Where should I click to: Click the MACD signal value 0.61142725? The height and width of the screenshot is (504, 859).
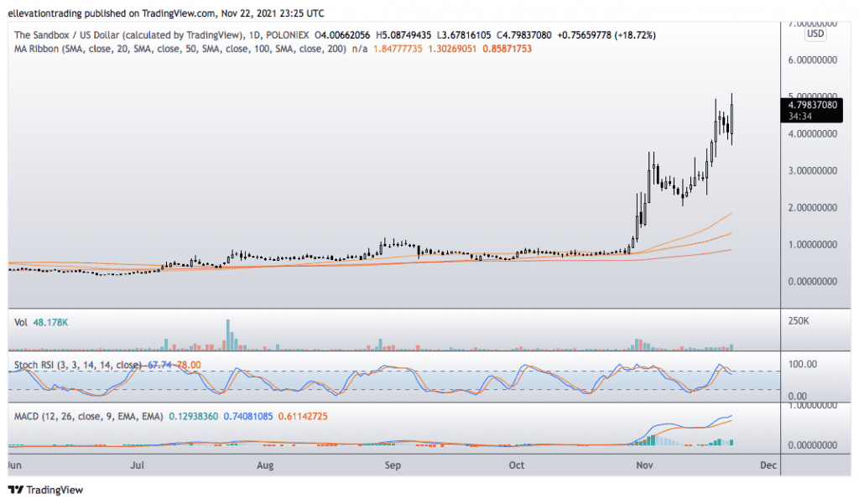pyautogui.click(x=303, y=416)
